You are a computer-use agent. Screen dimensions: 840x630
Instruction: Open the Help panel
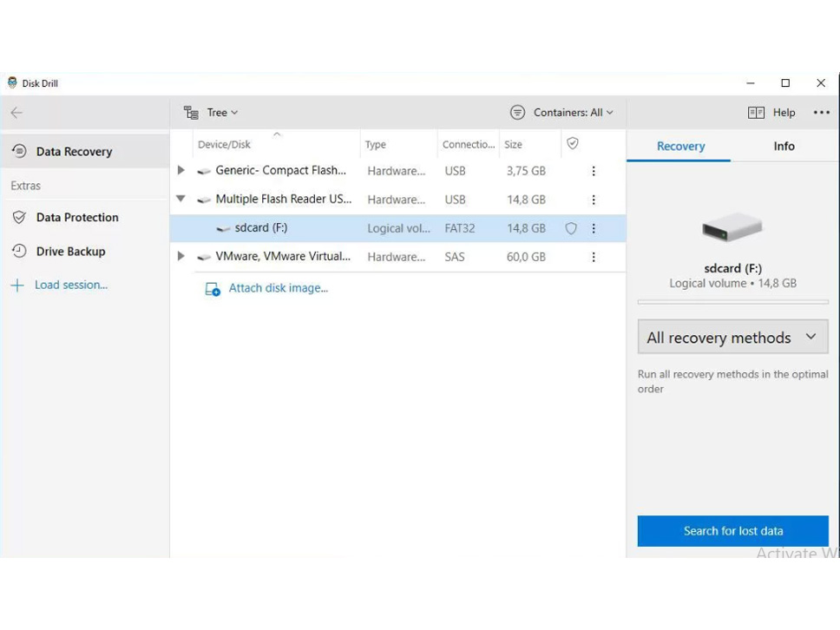(x=771, y=113)
